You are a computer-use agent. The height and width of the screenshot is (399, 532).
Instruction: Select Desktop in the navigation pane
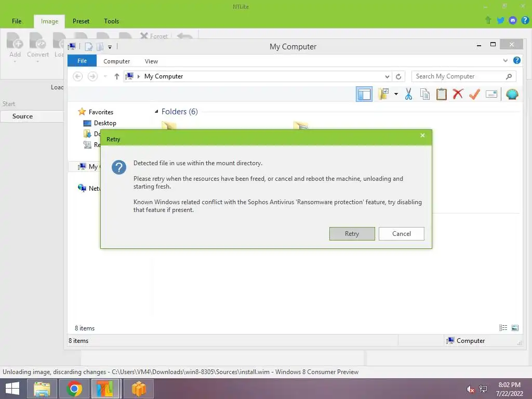click(105, 123)
